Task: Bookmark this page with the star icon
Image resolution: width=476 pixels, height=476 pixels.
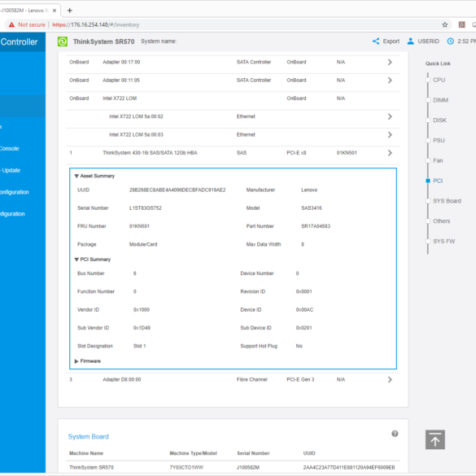Action: (445, 25)
